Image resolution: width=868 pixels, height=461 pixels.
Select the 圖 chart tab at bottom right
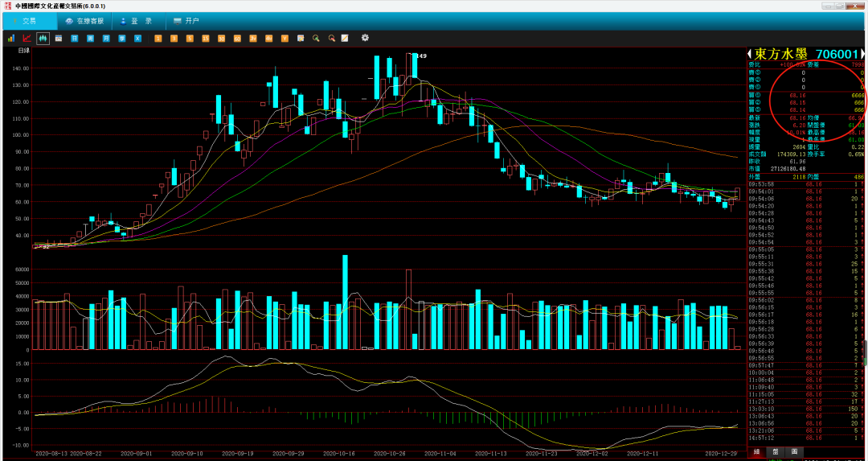tap(794, 452)
